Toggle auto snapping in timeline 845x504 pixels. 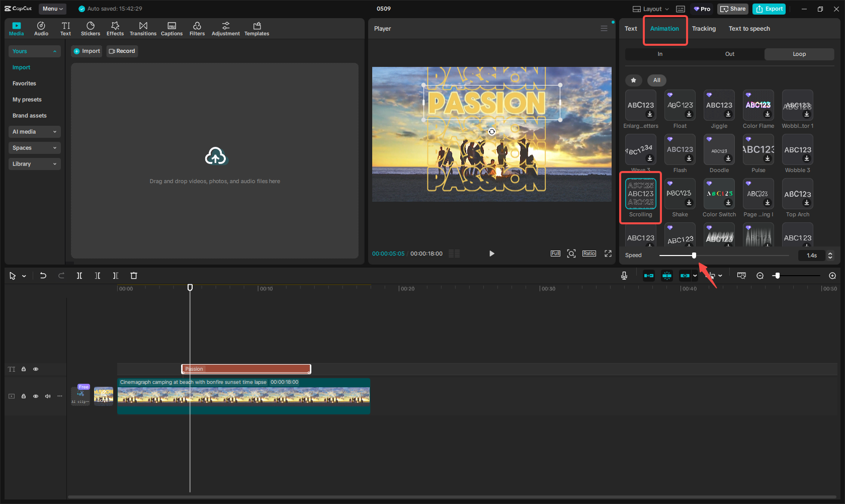[x=667, y=276]
